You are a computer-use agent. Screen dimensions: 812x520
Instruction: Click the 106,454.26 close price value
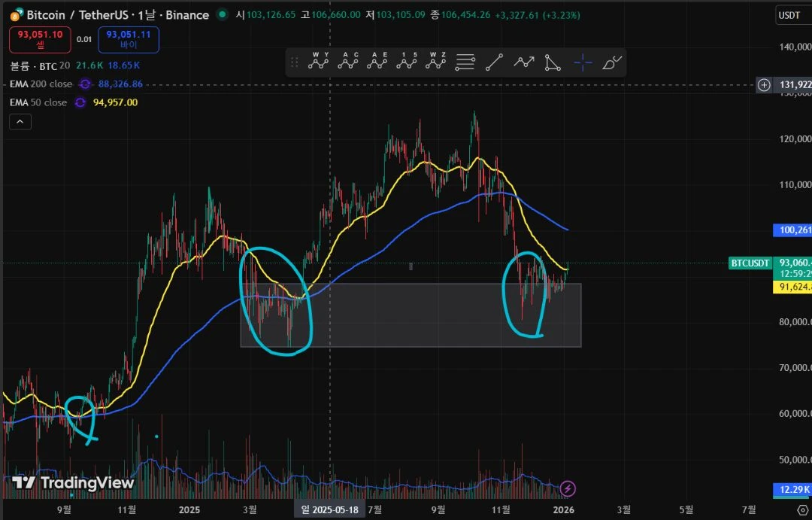coord(465,15)
